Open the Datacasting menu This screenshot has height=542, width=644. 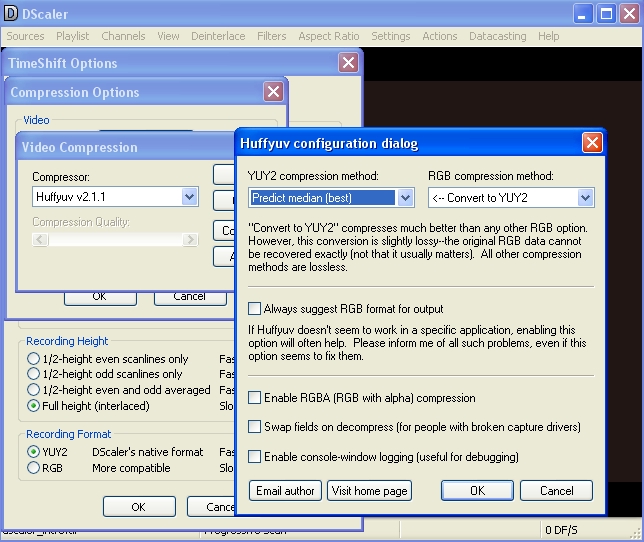tap(497, 36)
